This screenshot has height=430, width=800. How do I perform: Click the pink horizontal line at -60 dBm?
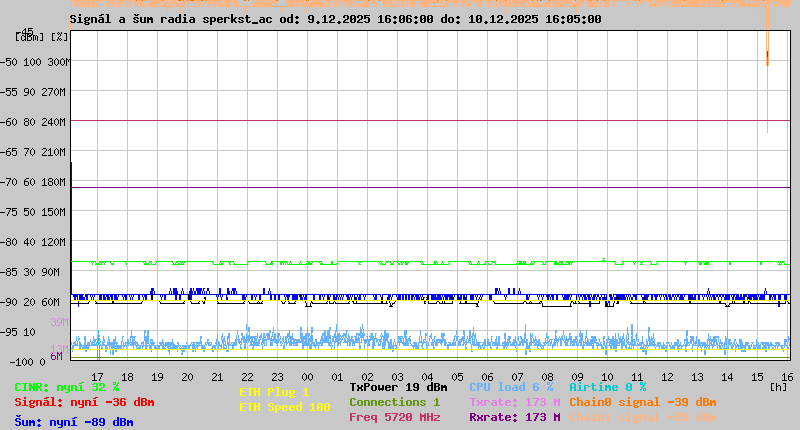tap(400, 121)
